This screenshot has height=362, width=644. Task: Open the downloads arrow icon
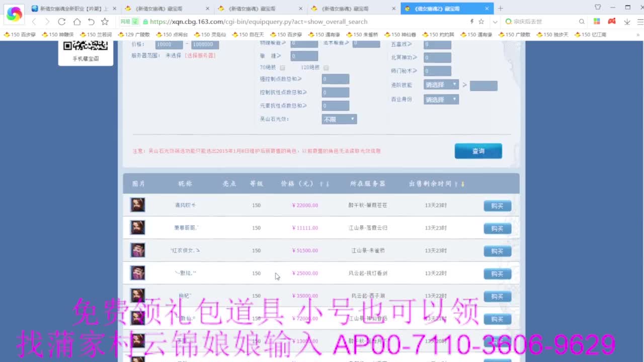pos(627,22)
